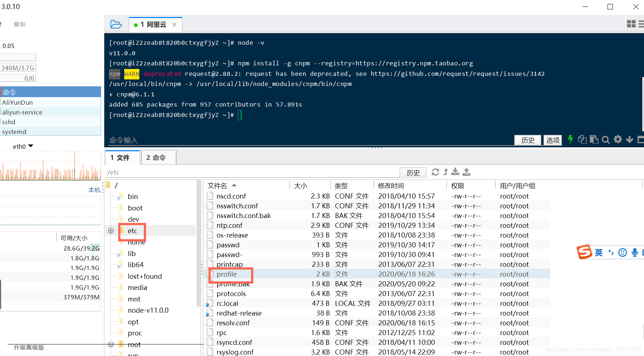644x356 pixels.
Task: Expand the etc directory tree node
Action: click(111, 230)
